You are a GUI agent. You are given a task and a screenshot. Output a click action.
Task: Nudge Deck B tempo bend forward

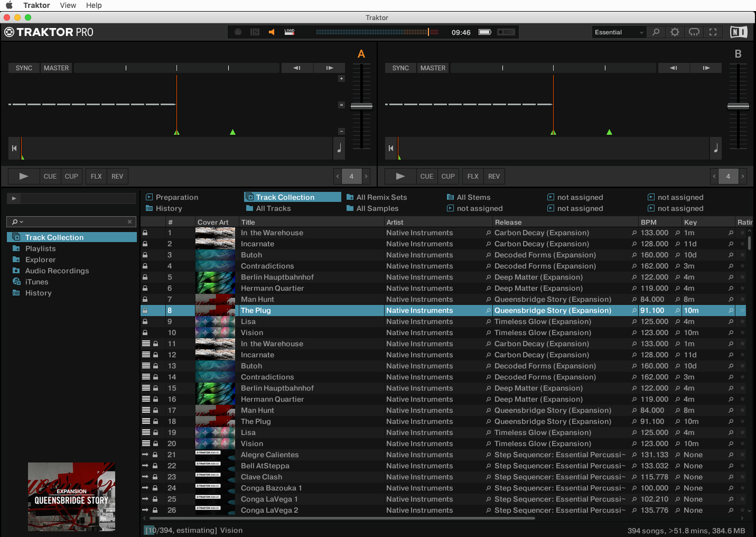[x=706, y=68]
